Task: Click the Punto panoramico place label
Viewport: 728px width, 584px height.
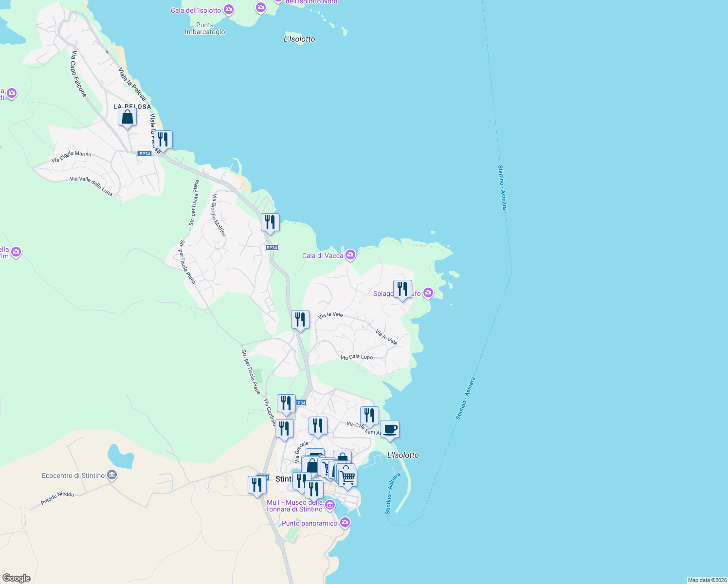Action: (x=310, y=523)
